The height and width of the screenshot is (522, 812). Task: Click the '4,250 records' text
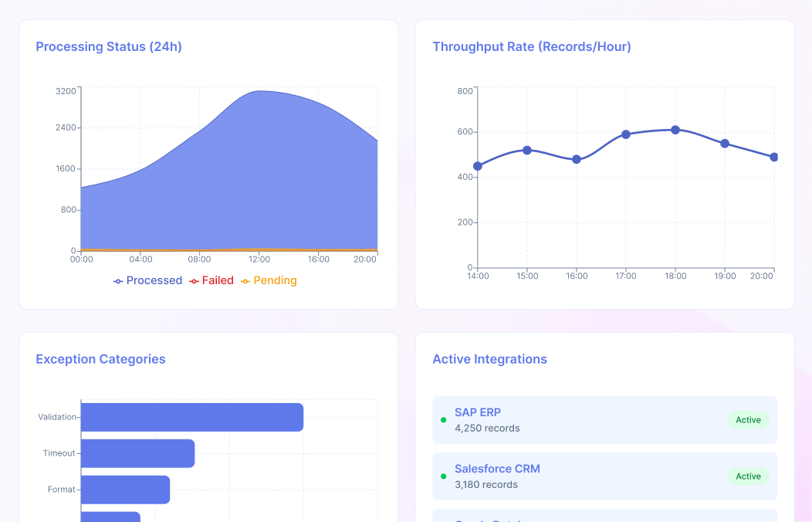487,429
